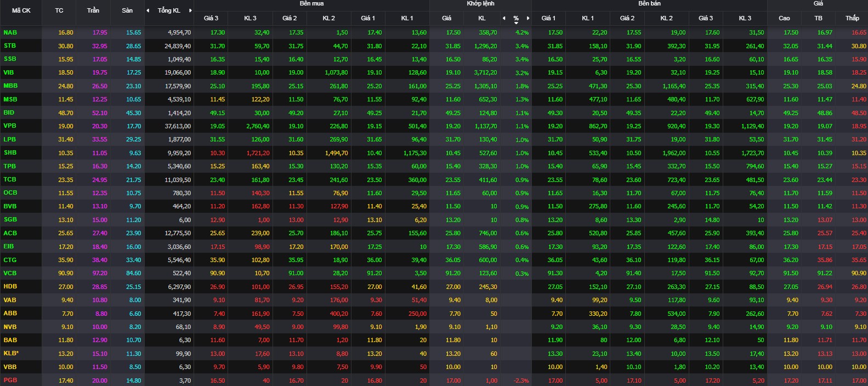Click the left arrow beside Tổng KL header
The image size is (868, 386).
click(147, 10)
